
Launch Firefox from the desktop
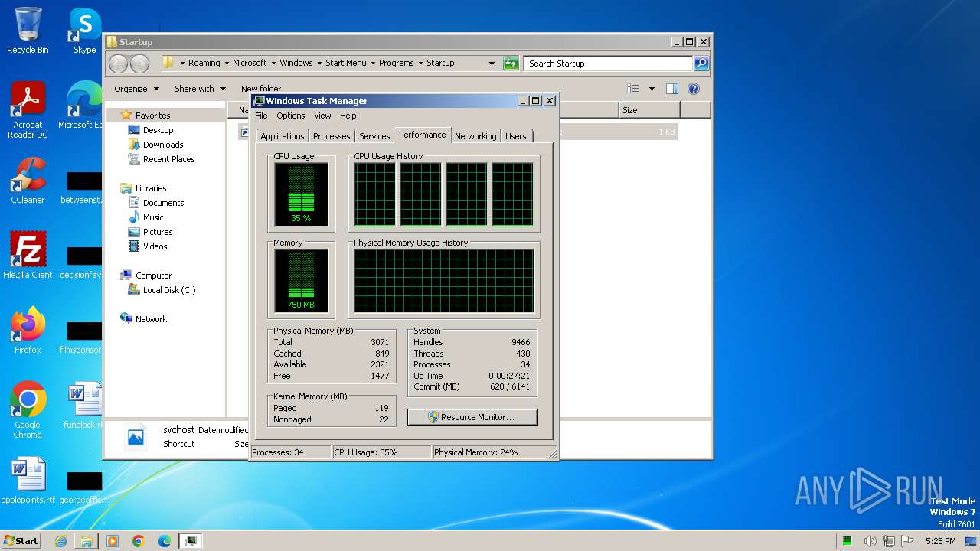tap(28, 331)
